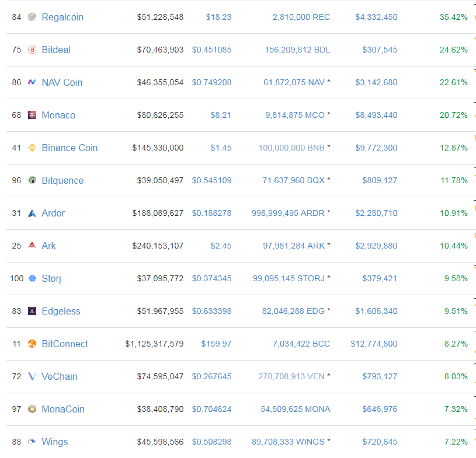Click Bitdeal supply 156,209,812 BDL
Screen dimensions: 476x458
[x=297, y=50]
